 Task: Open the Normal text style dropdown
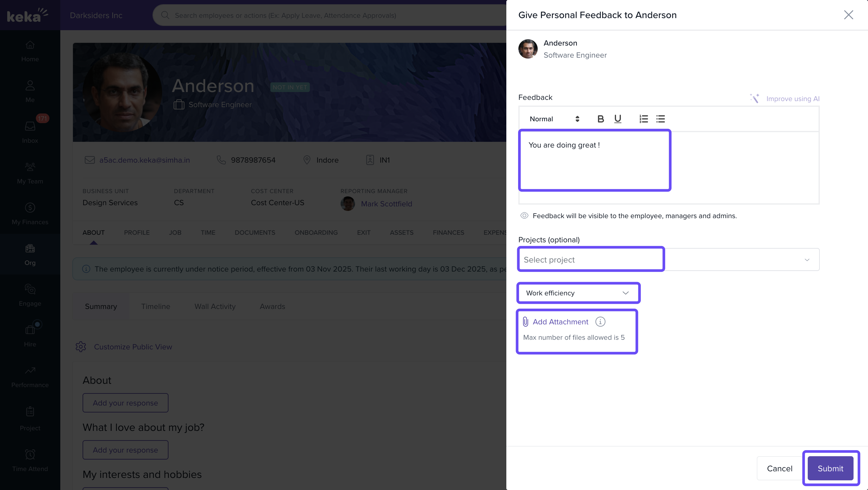tap(554, 119)
